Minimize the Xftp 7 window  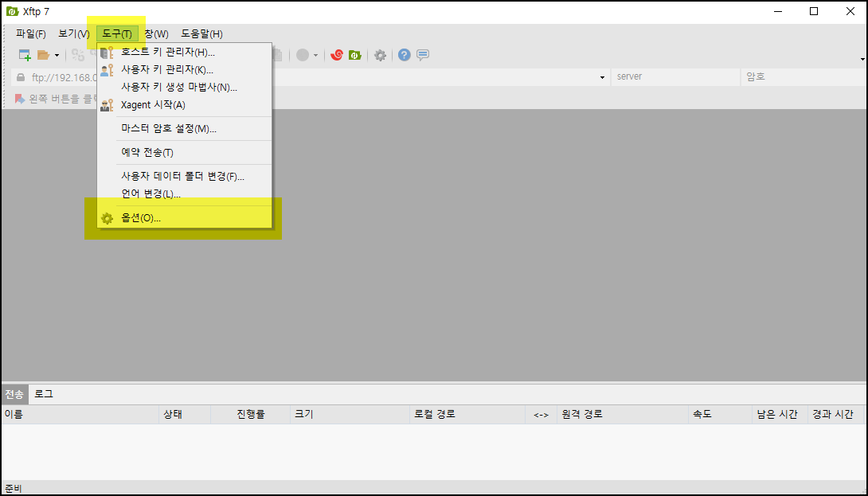click(777, 11)
